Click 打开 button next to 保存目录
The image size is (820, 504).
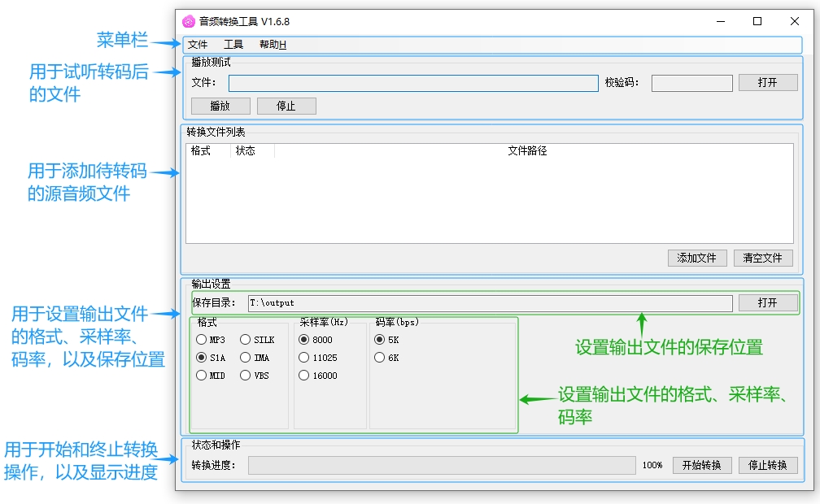tap(768, 302)
